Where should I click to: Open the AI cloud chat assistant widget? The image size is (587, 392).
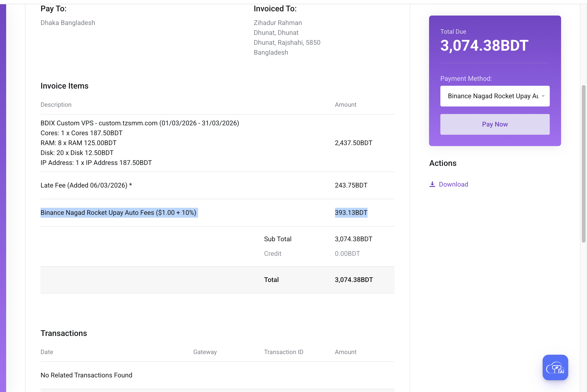coord(555,367)
